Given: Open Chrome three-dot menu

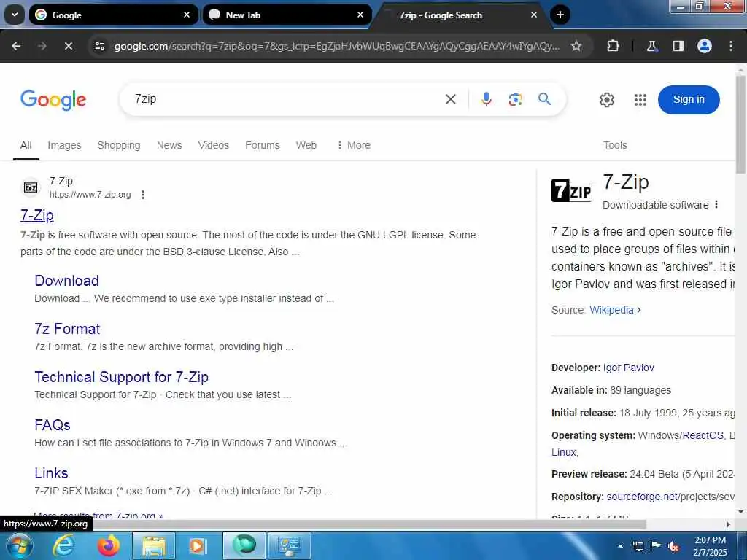Looking at the screenshot, I should 731,46.
